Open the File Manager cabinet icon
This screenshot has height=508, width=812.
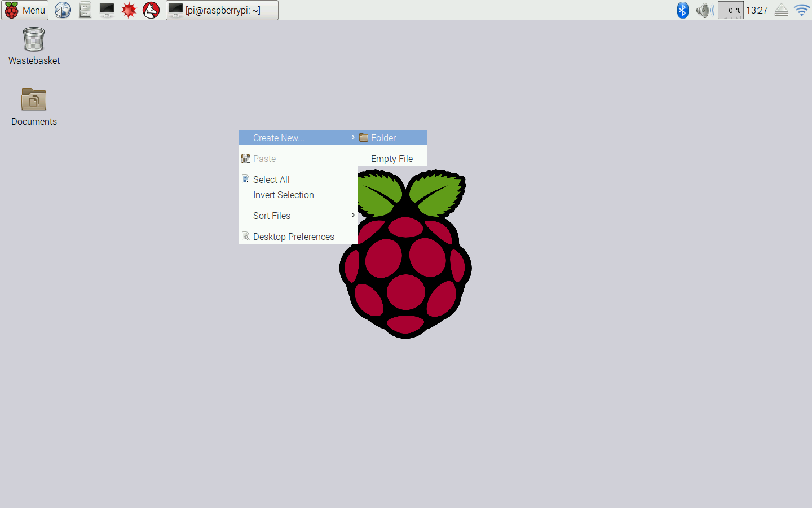click(x=85, y=10)
